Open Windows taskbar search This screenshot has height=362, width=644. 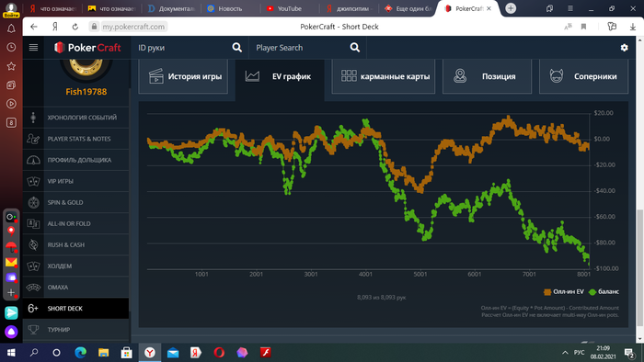[x=34, y=353]
